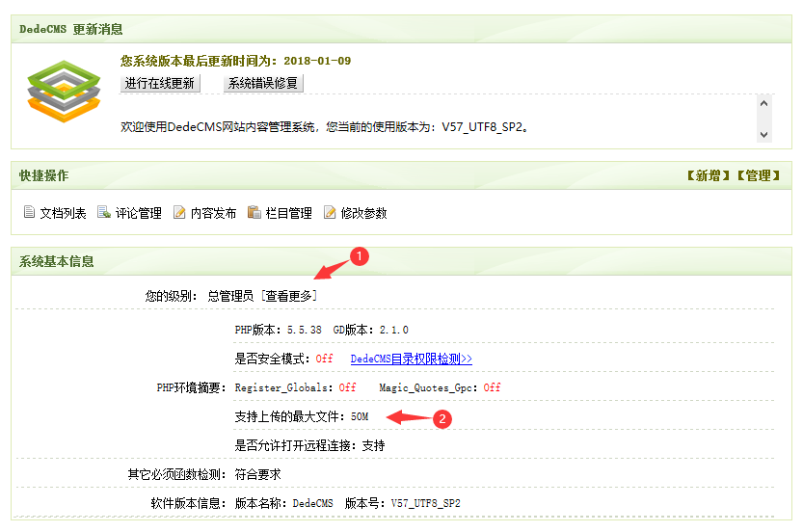Open 评论管理 text link
This screenshot has width=803, height=532.
(138, 214)
